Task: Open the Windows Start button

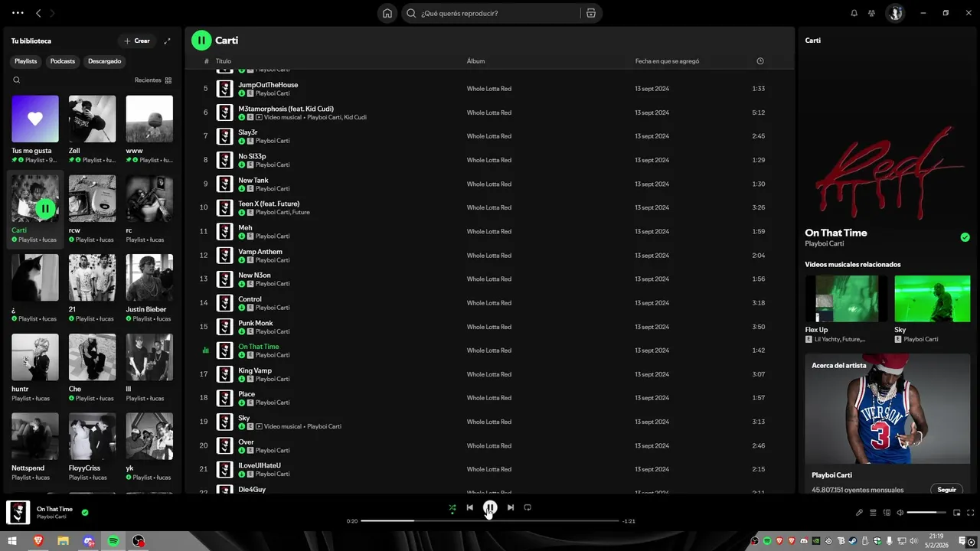Action: tap(12, 541)
